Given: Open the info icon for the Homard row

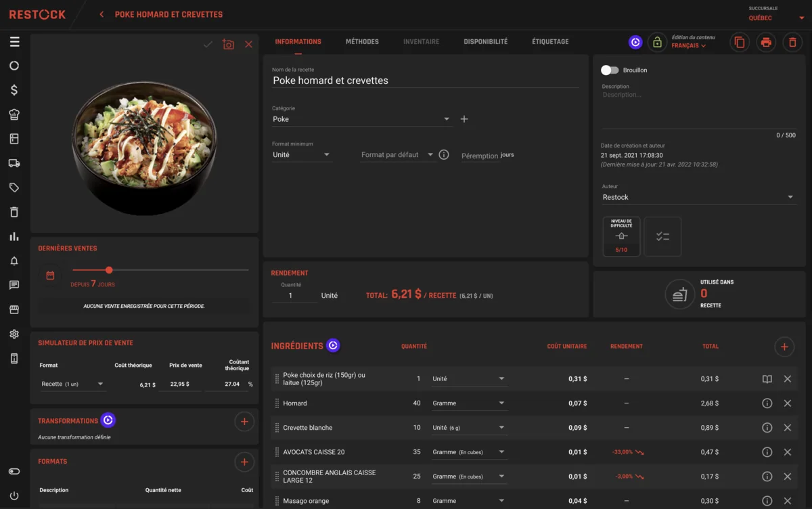Looking at the screenshot, I should point(767,403).
